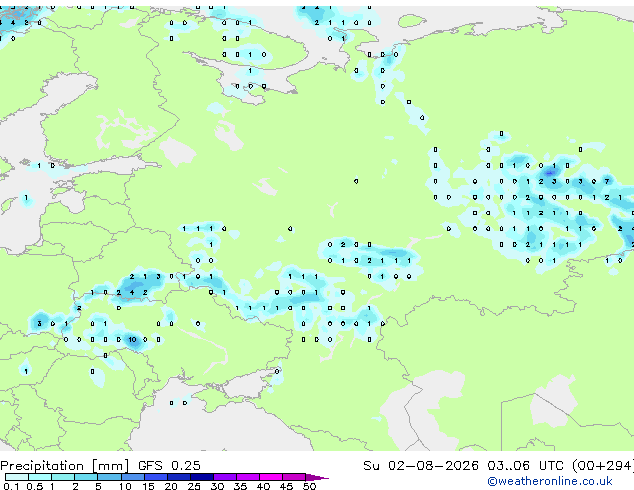Select the 30–35 mm purple legend swatch
Viewport: 634px width, 490px height.
pos(224,477)
